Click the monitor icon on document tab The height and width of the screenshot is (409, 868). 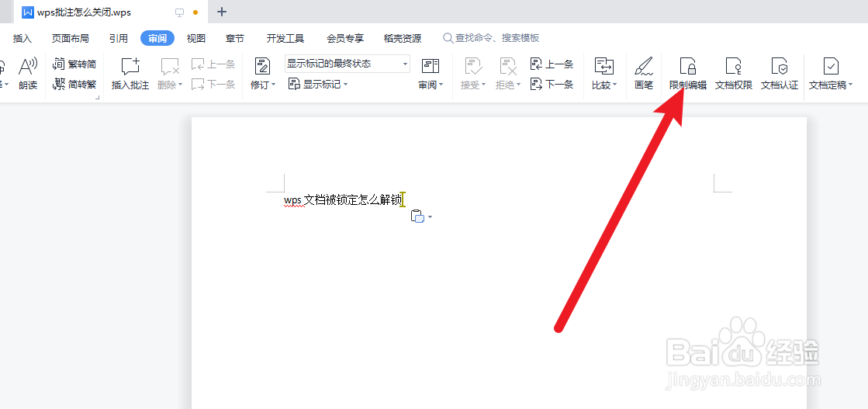179,12
